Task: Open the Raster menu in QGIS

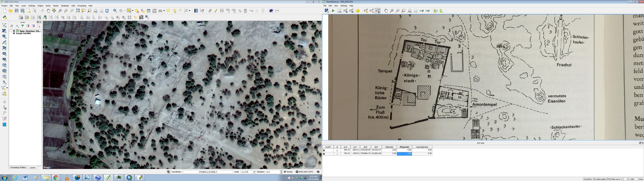Action: coord(56,6)
